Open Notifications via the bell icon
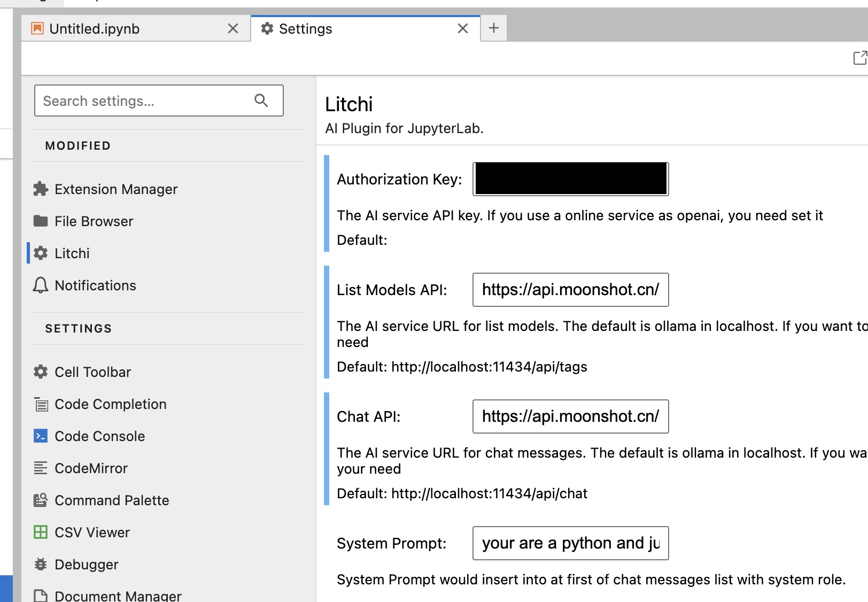Viewport: 868px width, 602px height. (40, 285)
